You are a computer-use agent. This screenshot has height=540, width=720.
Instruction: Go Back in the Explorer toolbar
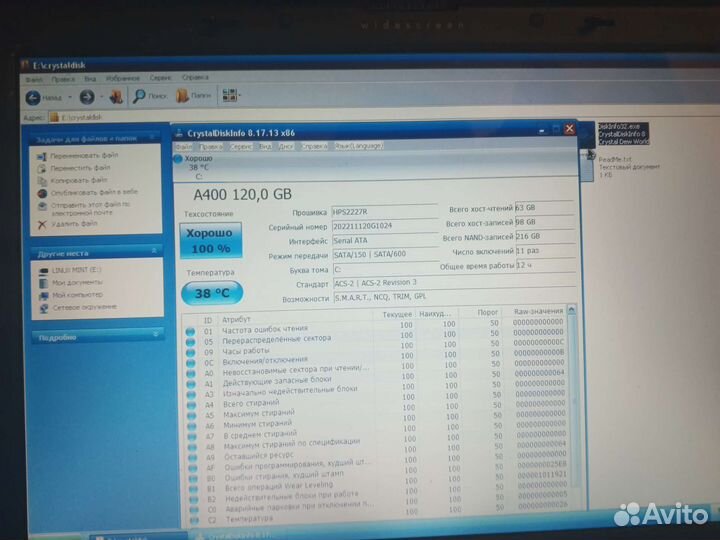(42, 97)
